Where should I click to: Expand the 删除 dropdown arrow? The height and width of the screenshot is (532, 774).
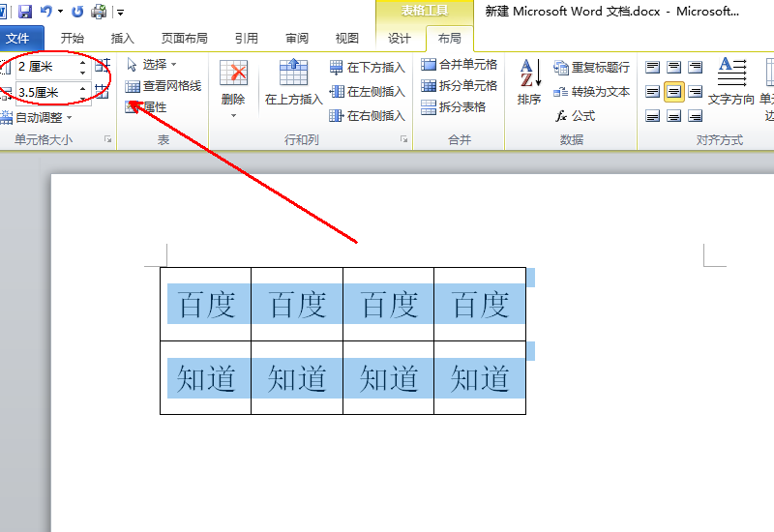click(233, 115)
